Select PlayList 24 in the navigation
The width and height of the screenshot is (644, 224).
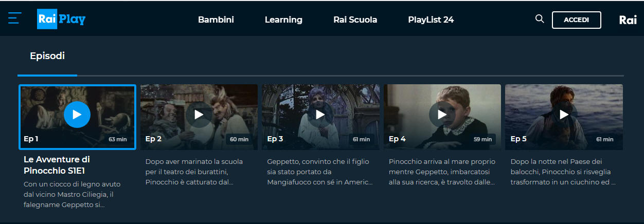[431, 20]
